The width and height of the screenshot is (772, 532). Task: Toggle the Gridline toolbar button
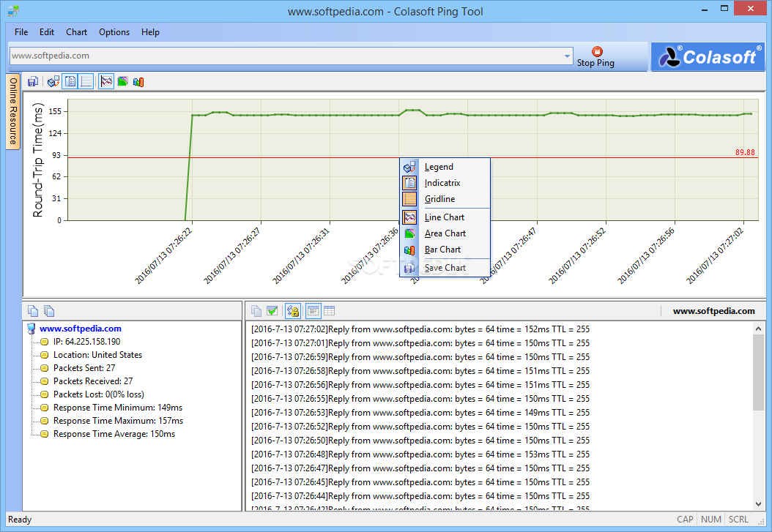coord(86,82)
